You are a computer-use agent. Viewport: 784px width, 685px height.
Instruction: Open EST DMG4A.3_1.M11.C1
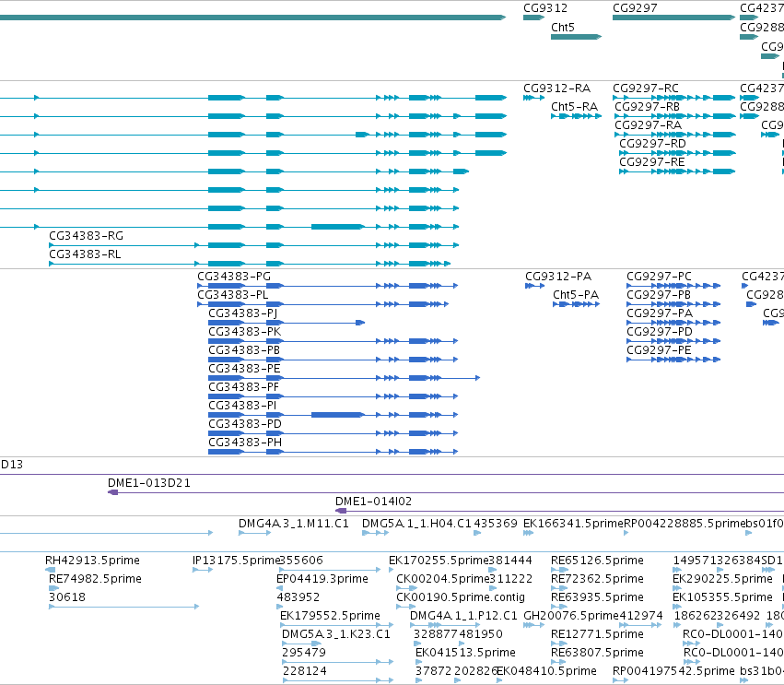[x=294, y=524]
